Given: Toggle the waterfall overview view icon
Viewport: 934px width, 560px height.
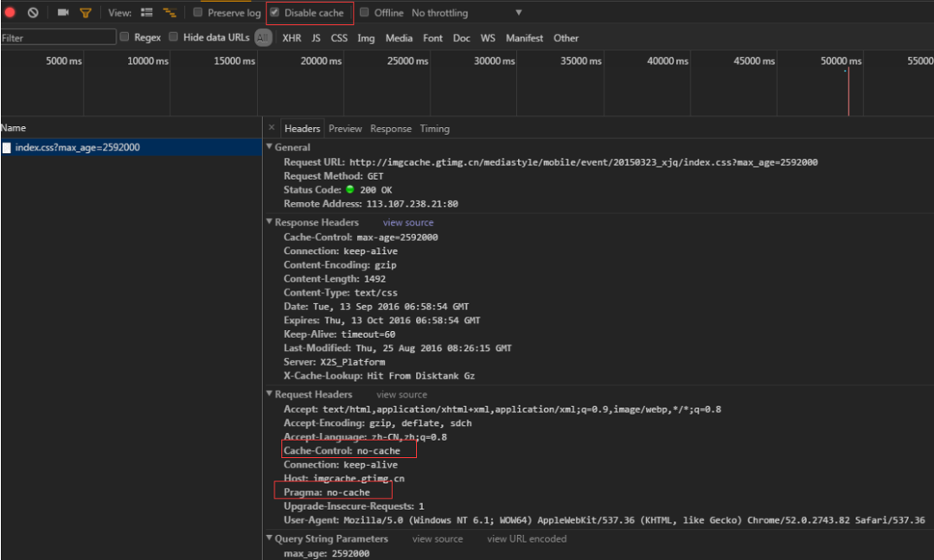Looking at the screenshot, I should [170, 12].
